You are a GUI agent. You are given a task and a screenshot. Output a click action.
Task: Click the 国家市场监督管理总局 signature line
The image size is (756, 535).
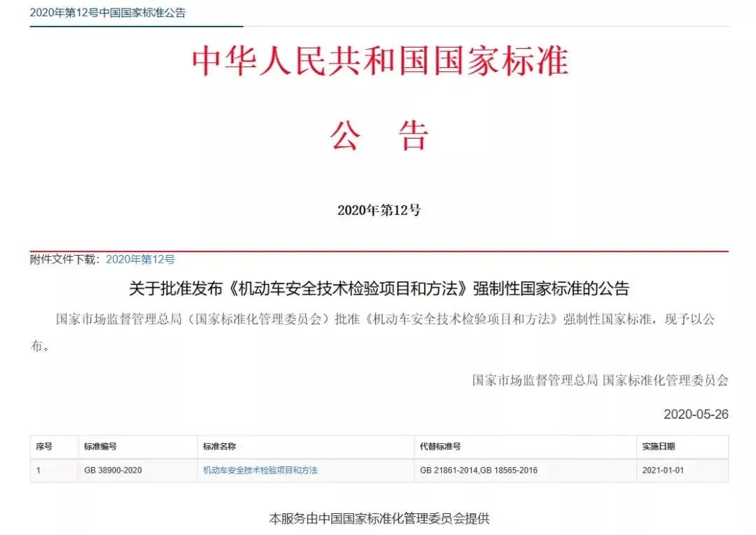[x=600, y=380]
